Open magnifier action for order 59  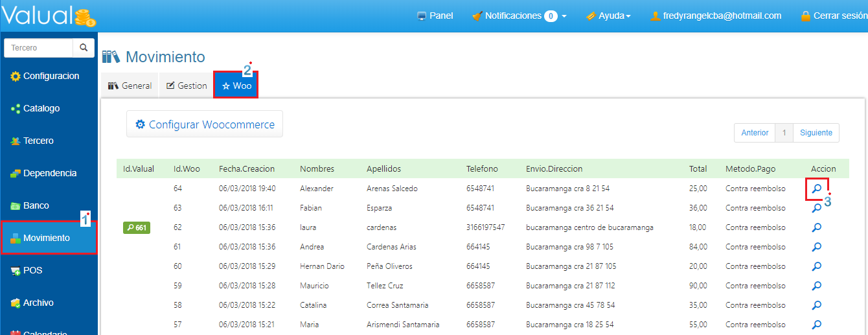817,286
